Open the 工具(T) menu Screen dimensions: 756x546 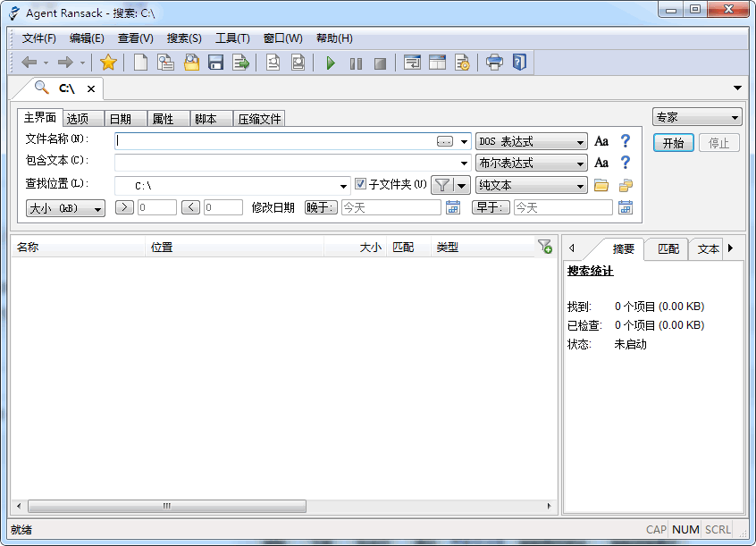click(x=232, y=38)
